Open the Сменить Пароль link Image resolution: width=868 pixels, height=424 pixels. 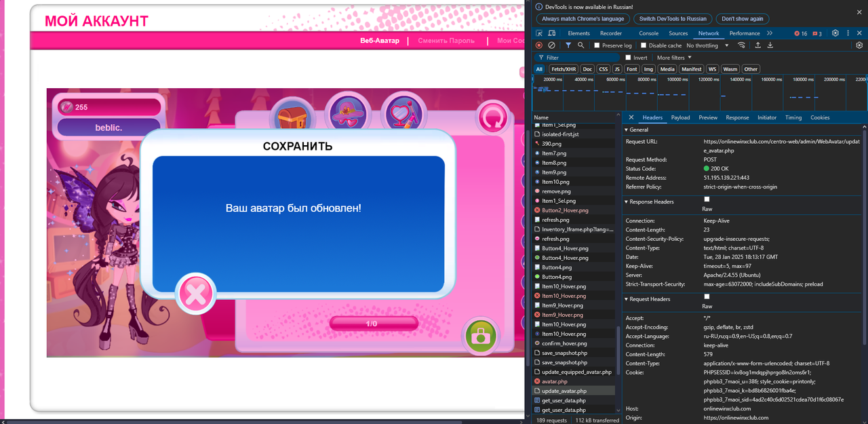pyautogui.click(x=446, y=41)
